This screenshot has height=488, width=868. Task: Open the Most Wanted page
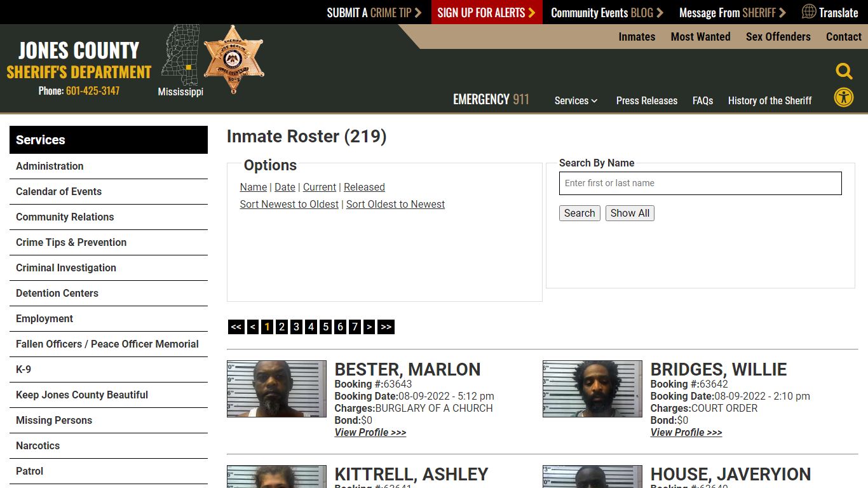700,37
